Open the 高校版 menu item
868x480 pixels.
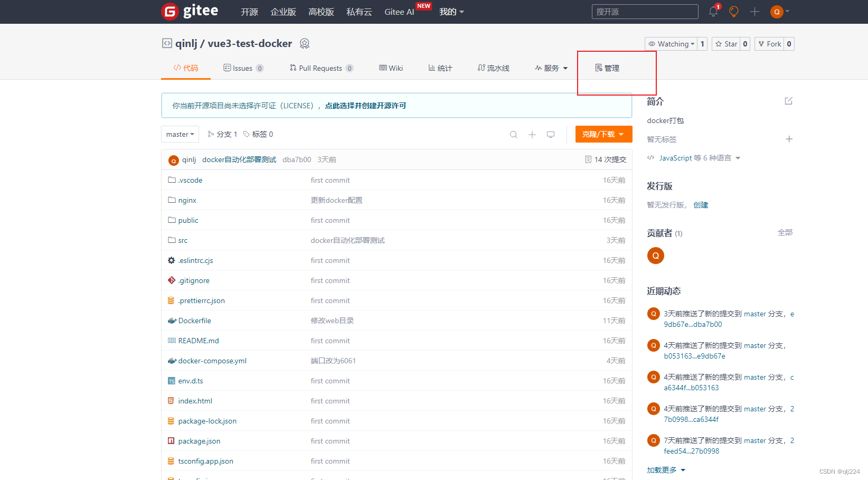321,12
